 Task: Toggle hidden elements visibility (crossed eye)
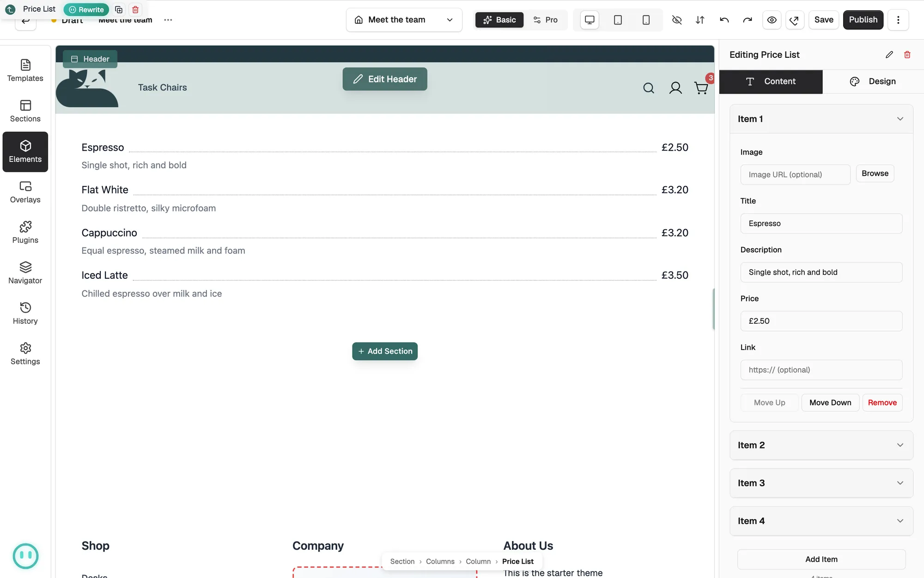pyautogui.click(x=677, y=20)
